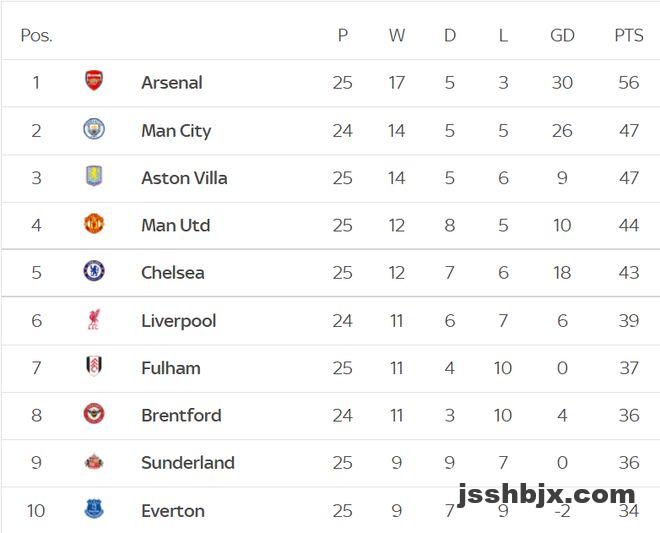Click the Brentford club crest
The image size is (660, 533).
94,414
